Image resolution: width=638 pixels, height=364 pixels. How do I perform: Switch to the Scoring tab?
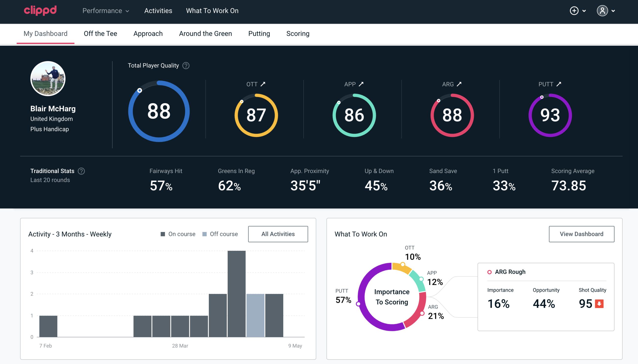[298, 33]
